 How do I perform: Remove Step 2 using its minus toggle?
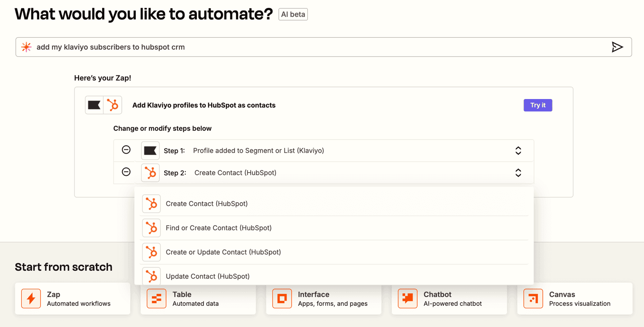click(x=126, y=172)
